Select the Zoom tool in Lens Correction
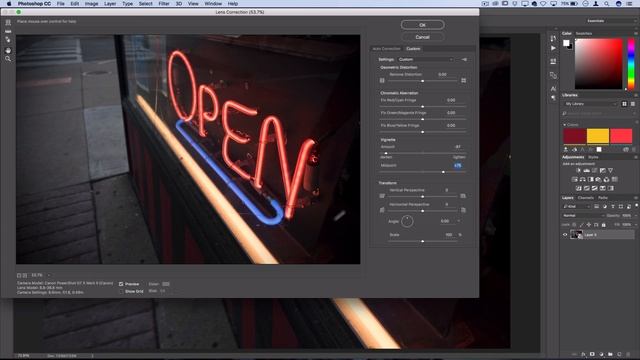Viewport: 640px width, 360px height. pos(8,59)
